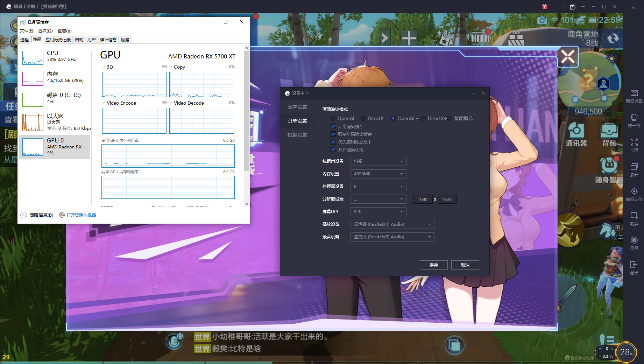Viewport: 644px width, 364px height.
Task: Toggle the 优先使用独立显卡 checkbox
Action: point(333,142)
